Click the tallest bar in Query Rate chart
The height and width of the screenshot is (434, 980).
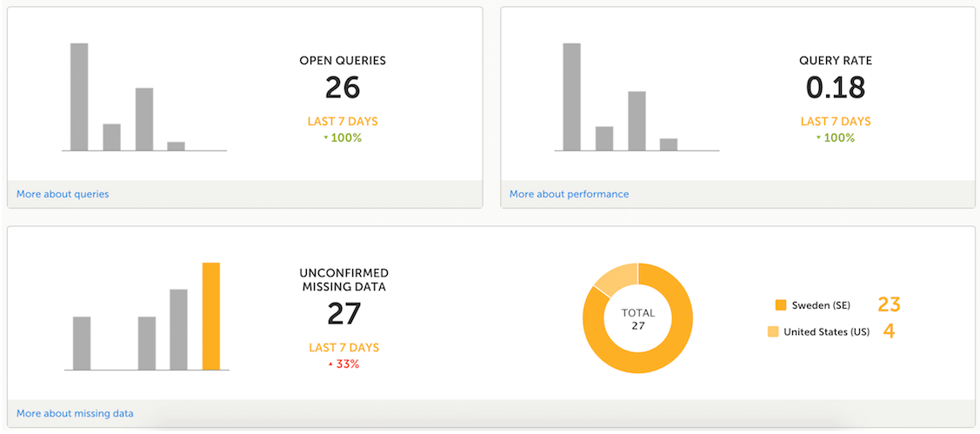[x=571, y=97]
